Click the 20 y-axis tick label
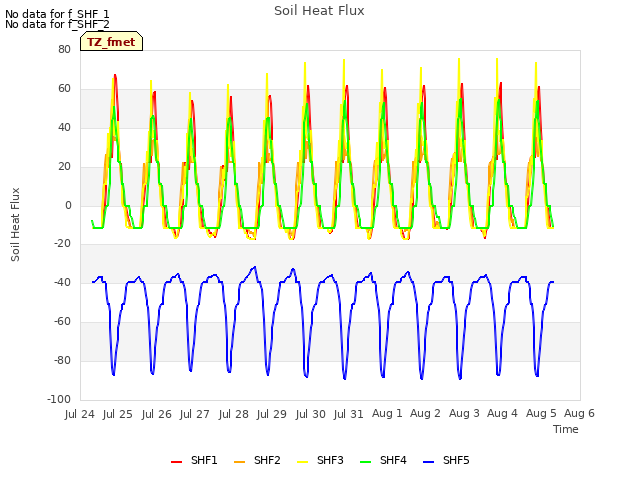Screen dimensions: 640x480 64,167
